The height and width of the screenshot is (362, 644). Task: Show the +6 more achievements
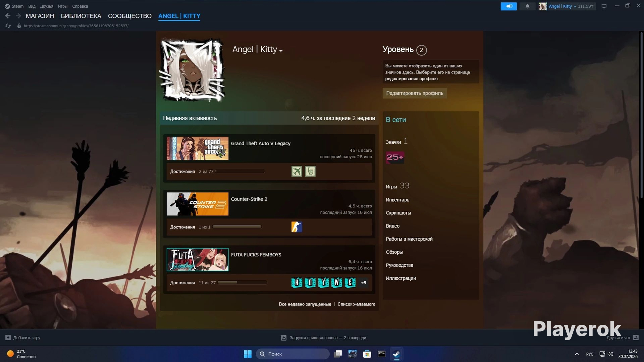363,283
